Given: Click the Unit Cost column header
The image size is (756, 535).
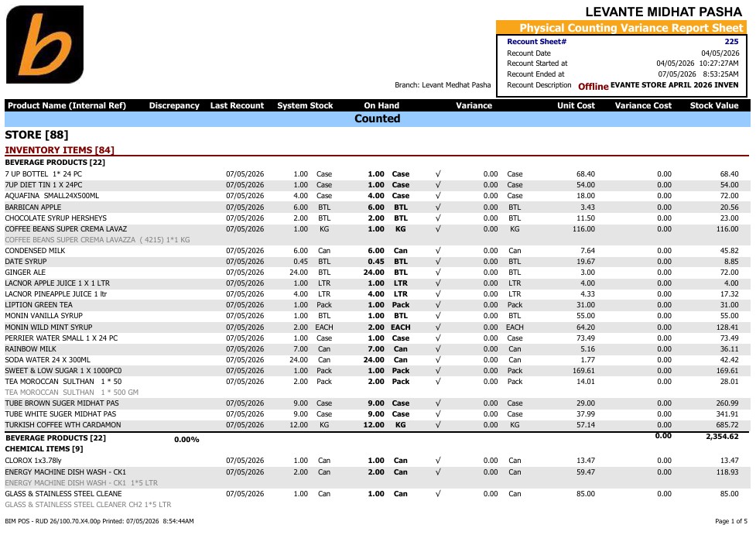Looking at the screenshot, I should pos(576,105).
